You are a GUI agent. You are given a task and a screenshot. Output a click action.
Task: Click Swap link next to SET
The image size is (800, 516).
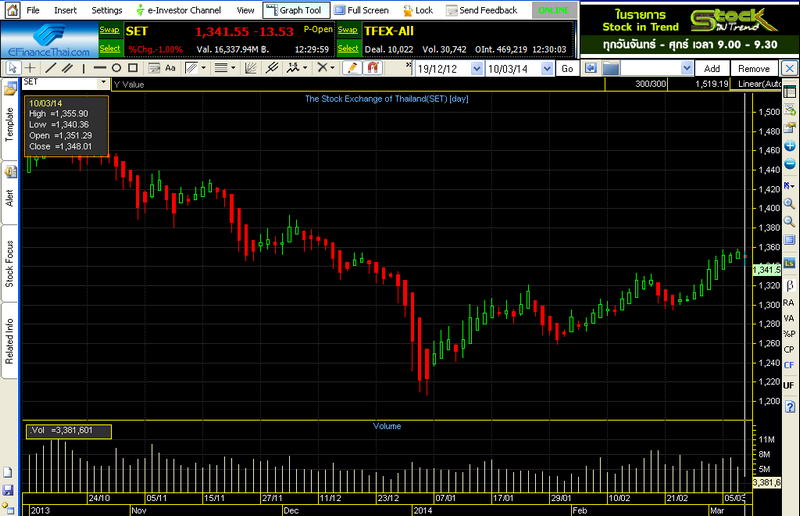(109, 30)
